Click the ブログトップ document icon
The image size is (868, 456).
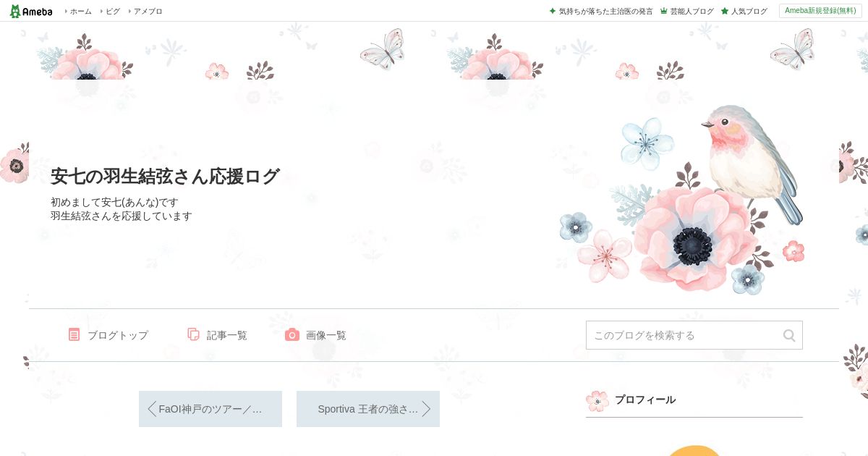tap(74, 334)
